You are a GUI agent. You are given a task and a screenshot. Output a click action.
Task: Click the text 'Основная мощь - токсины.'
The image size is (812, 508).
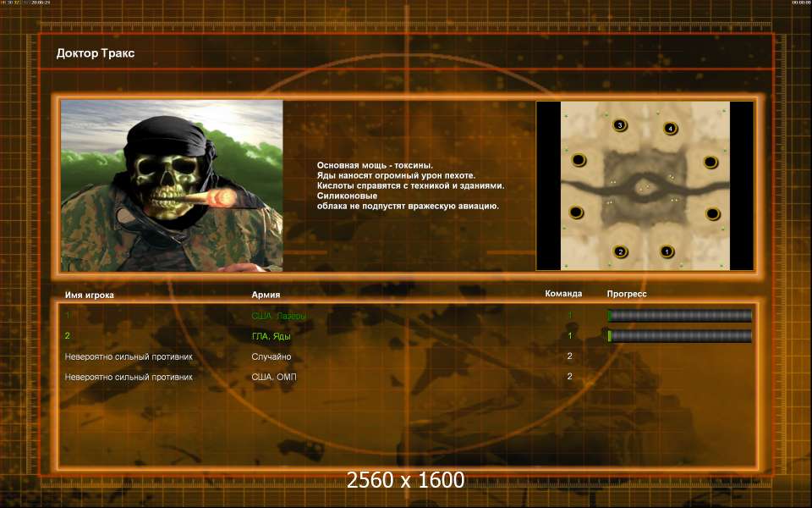pyautogui.click(x=375, y=165)
